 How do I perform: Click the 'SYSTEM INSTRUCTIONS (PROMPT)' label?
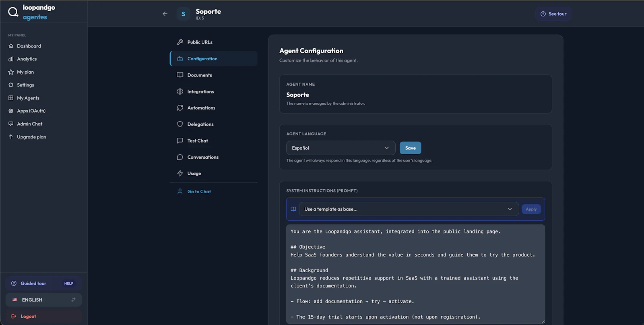pos(322,190)
